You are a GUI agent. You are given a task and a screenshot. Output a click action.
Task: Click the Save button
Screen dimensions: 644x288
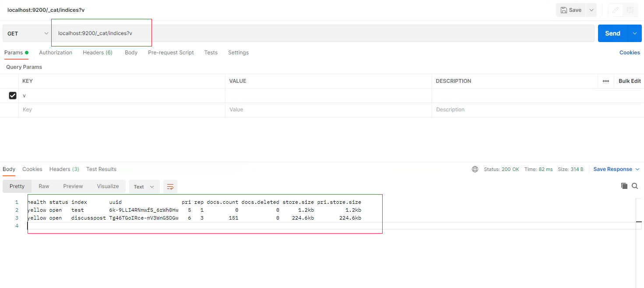click(570, 10)
